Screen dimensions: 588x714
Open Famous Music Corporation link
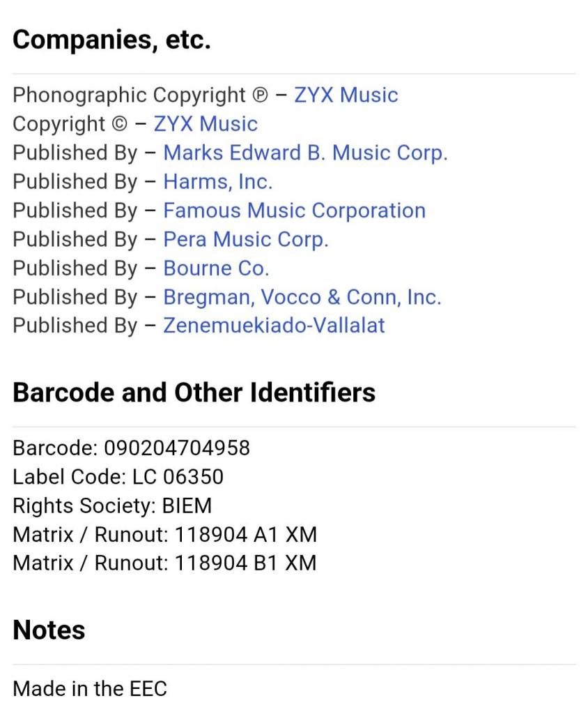coord(294,211)
